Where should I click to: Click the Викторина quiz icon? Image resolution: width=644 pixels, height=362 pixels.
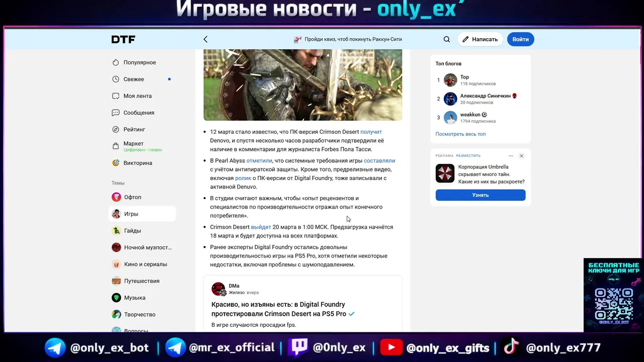(116, 163)
